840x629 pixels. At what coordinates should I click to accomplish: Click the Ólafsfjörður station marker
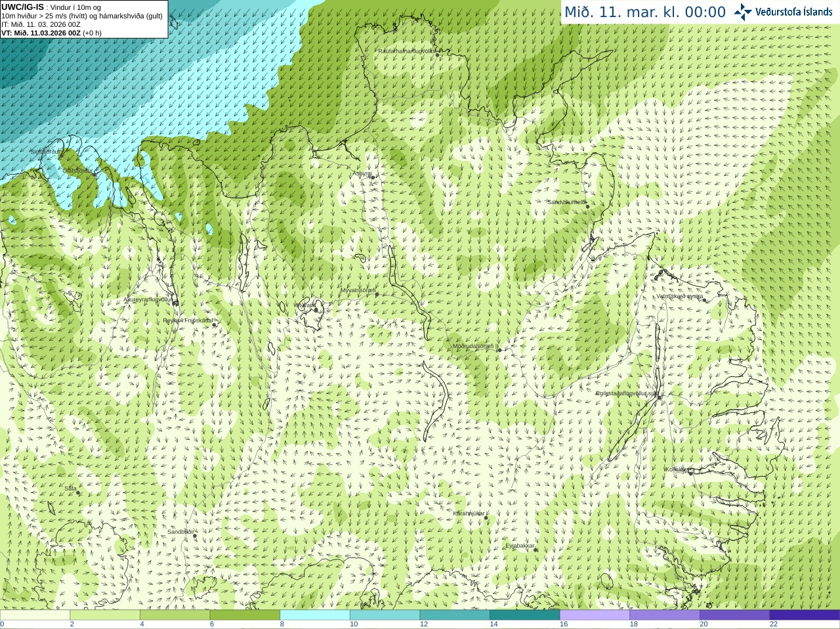tap(94, 174)
